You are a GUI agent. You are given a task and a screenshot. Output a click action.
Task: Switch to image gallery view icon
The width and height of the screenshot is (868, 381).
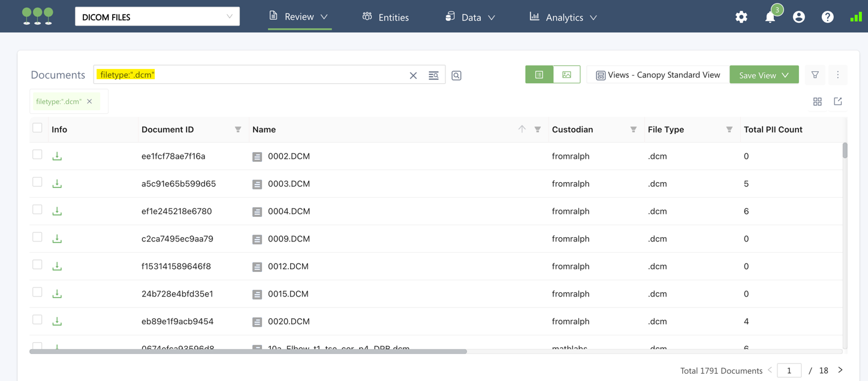click(566, 75)
